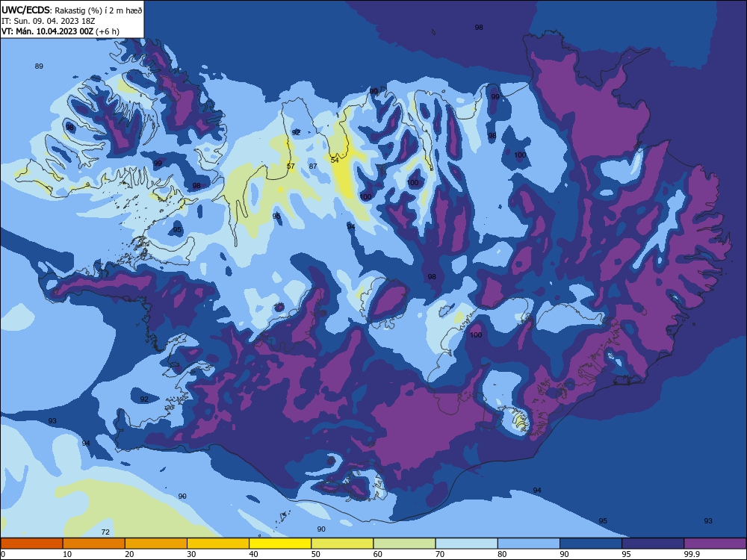The height and width of the screenshot is (560, 747).
Task: Click the legend tick label '10'
Action: 67,554
